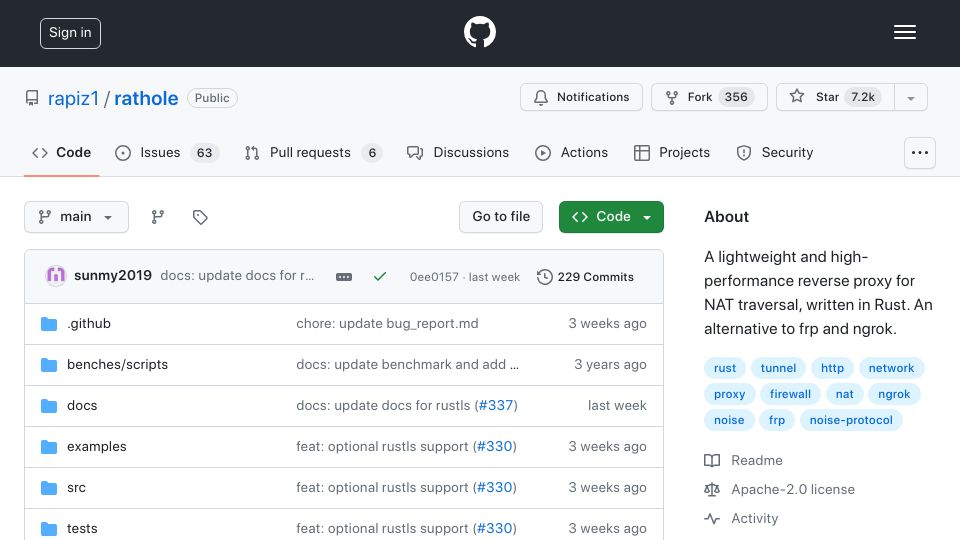Click the Notifications bell button
960x540 pixels.
point(581,97)
